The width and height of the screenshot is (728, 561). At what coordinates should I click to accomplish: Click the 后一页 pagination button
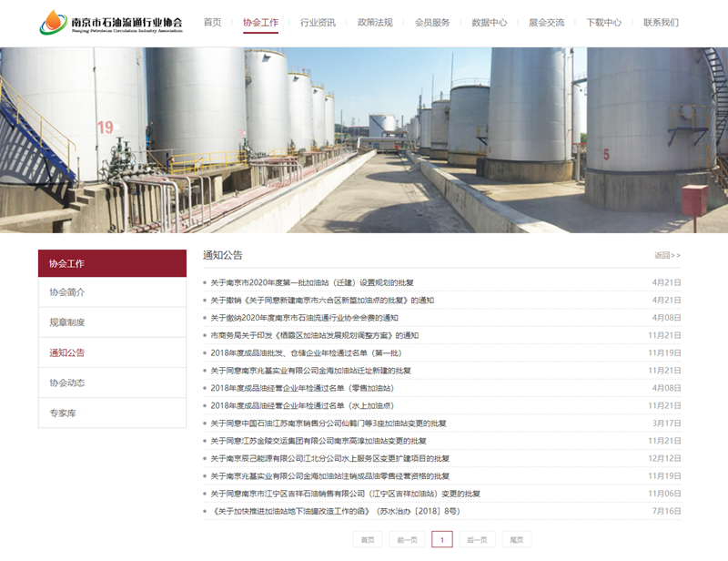tap(478, 538)
